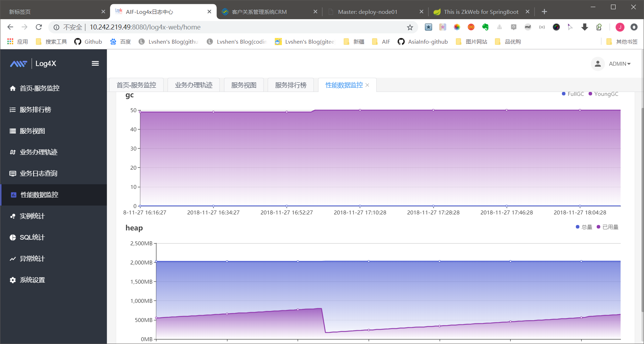Click the icon beside 实例统计

pyautogui.click(x=13, y=216)
